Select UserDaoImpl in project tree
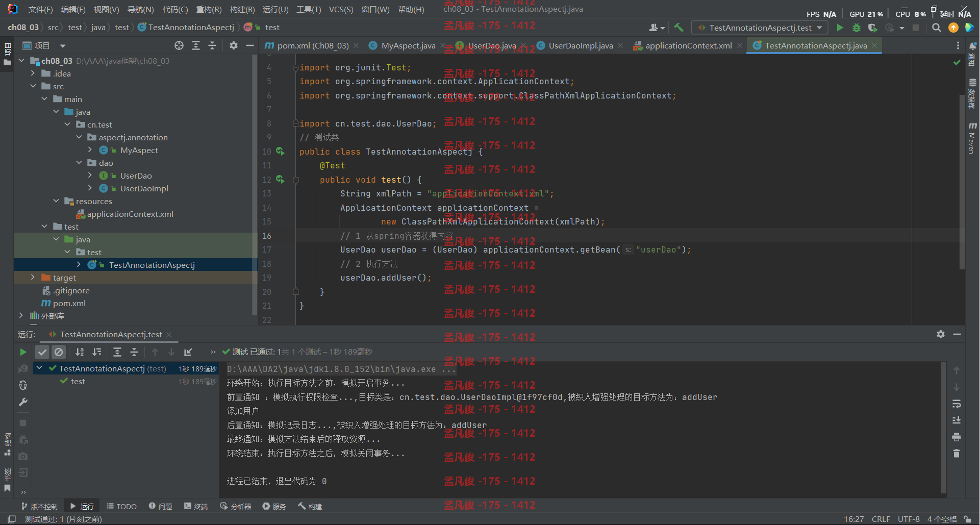The height and width of the screenshot is (525, 980). click(x=144, y=188)
